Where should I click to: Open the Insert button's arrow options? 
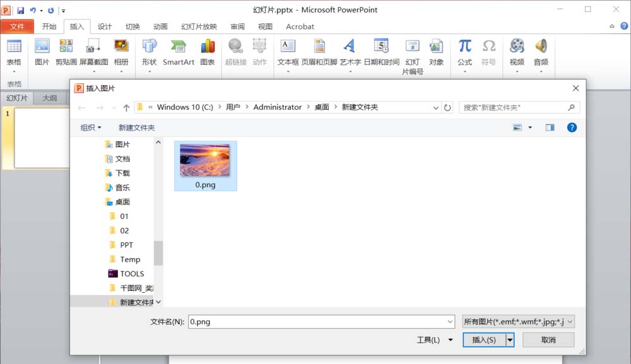click(x=510, y=340)
